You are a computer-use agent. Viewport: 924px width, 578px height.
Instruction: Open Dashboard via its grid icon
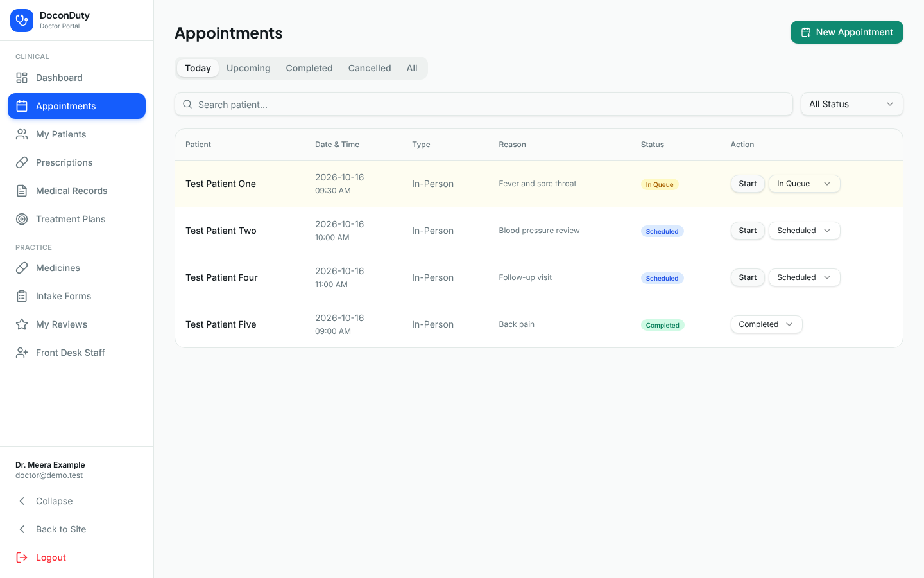click(x=22, y=78)
